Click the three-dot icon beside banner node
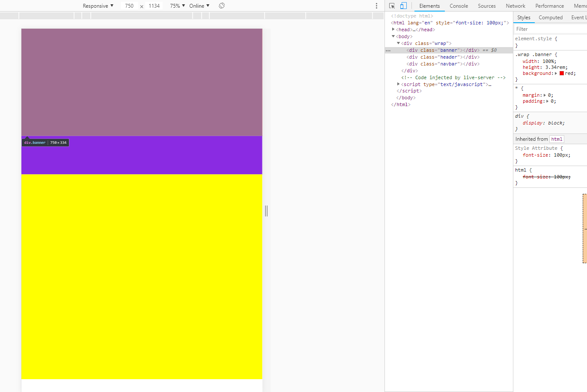The width and height of the screenshot is (587, 392). (x=388, y=50)
